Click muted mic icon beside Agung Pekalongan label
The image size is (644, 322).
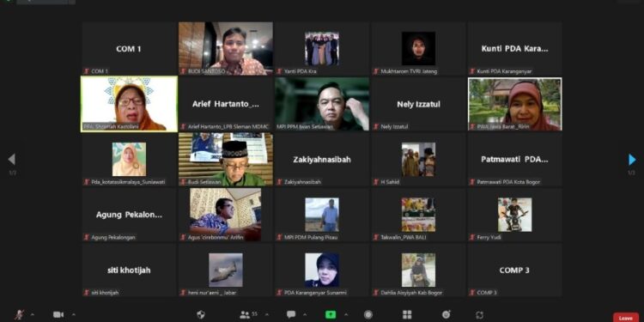coord(86,237)
